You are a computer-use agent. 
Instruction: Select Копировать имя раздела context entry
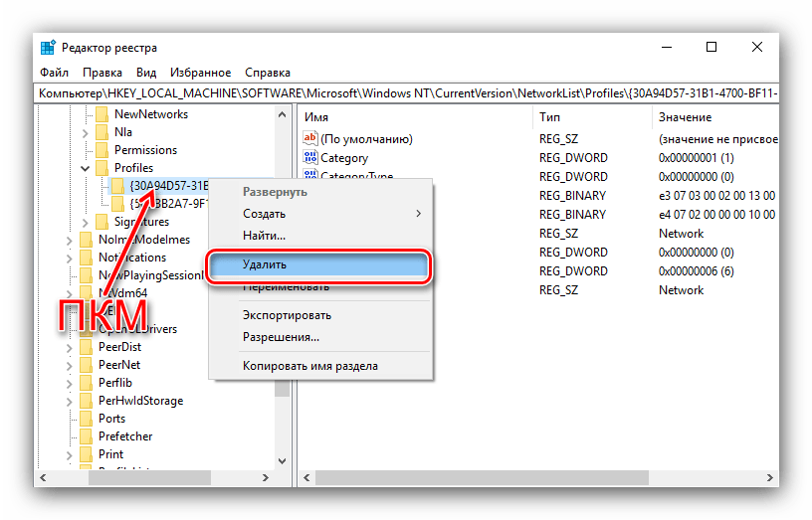pos(309,365)
